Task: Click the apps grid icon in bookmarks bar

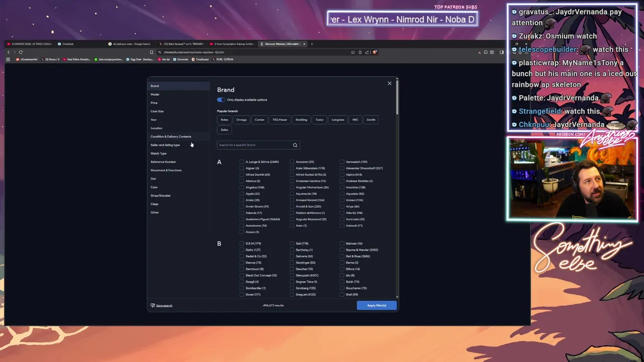Action: pos(8,59)
